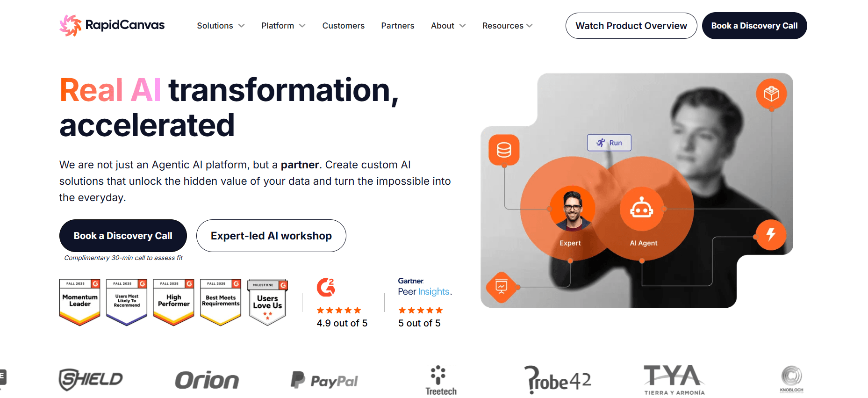Click the PayPal customer logo
Screen dimensions: 868x398
click(324, 380)
